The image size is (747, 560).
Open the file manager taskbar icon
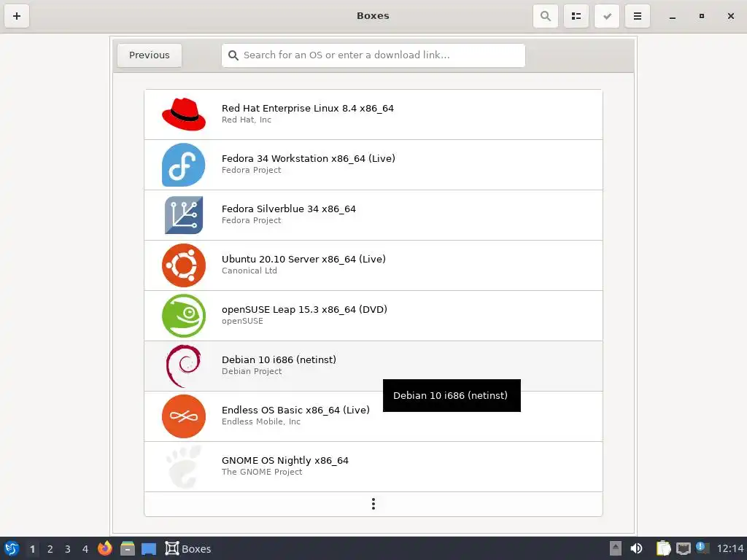click(127, 548)
